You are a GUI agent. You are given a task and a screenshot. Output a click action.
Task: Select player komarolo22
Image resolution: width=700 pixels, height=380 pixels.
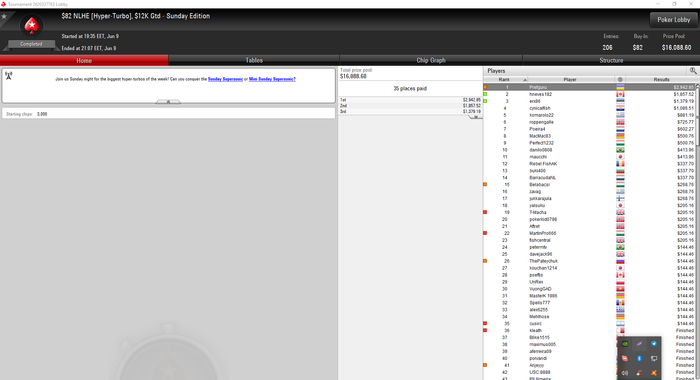point(589,115)
